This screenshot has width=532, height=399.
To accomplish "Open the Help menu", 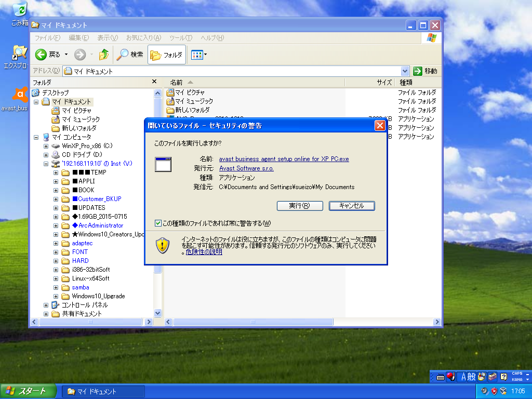I will [212, 37].
